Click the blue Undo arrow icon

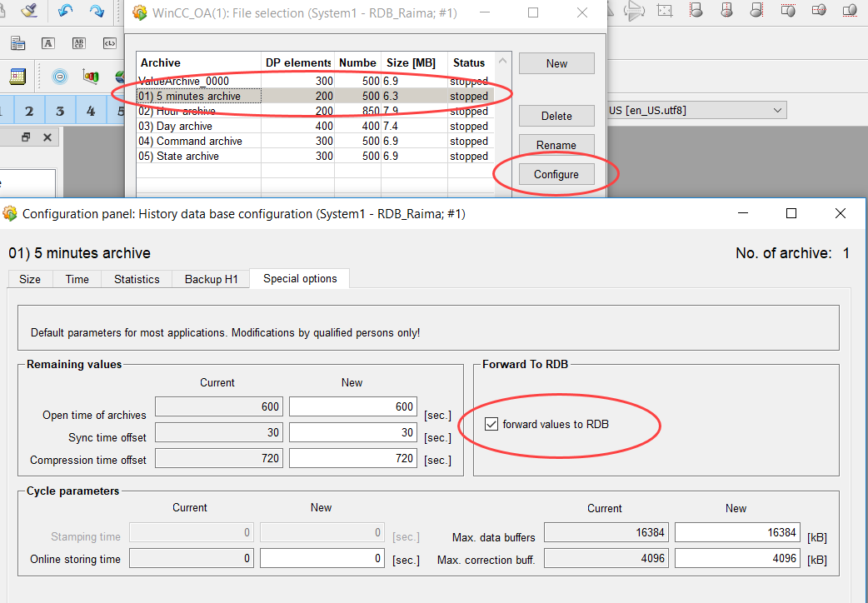[x=64, y=11]
